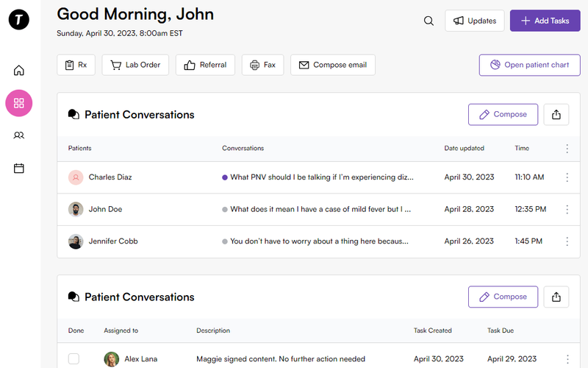
Task: Go to Home in the sidebar
Action: click(19, 70)
